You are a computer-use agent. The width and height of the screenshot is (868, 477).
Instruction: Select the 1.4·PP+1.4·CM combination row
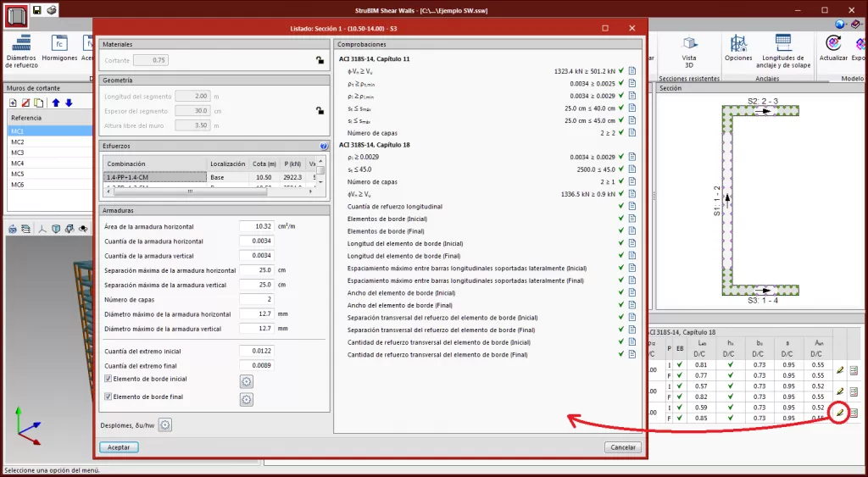coord(154,177)
